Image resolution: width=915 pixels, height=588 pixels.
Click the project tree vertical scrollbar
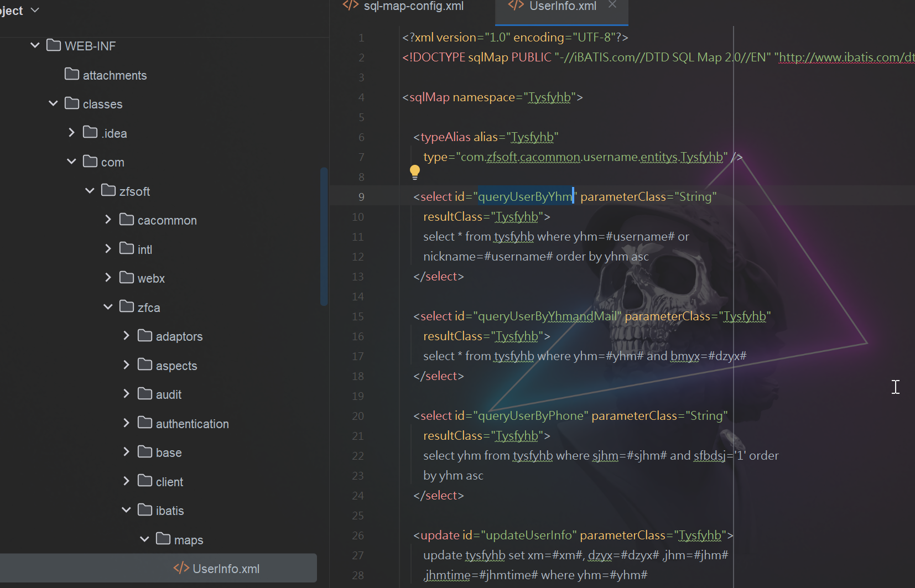pyautogui.click(x=324, y=237)
